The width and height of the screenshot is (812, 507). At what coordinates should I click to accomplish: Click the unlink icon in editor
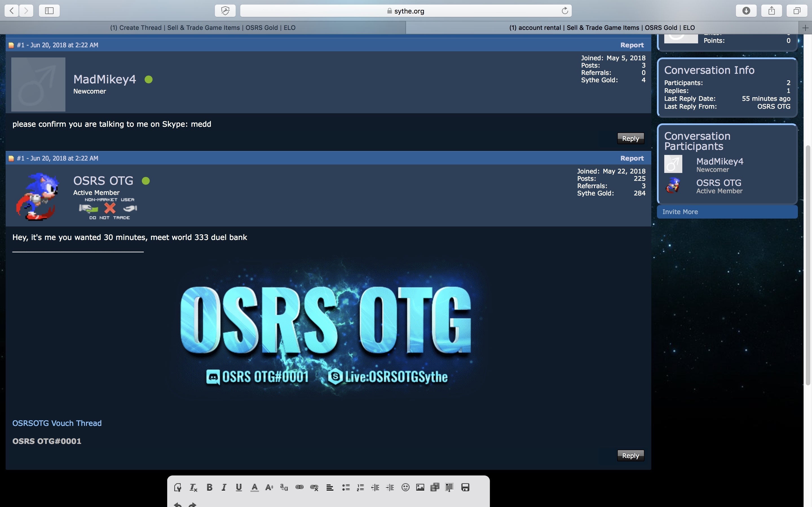(x=314, y=487)
